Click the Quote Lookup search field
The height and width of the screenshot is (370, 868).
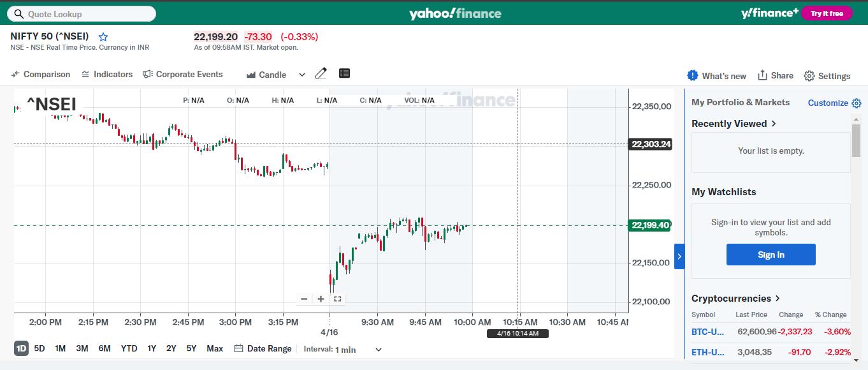point(81,13)
